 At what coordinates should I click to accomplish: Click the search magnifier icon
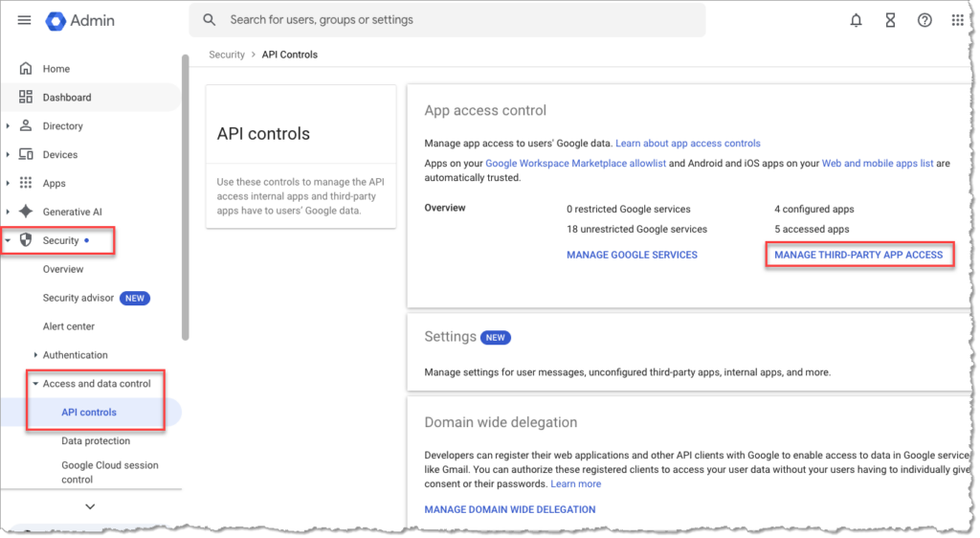pyautogui.click(x=210, y=20)
